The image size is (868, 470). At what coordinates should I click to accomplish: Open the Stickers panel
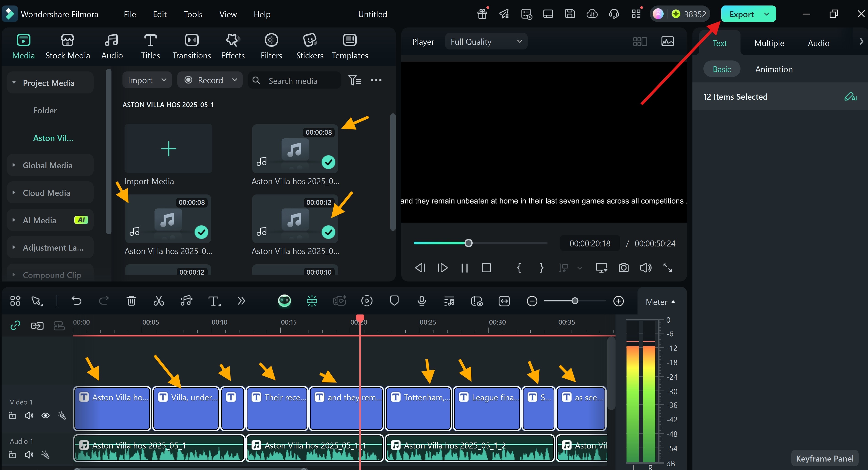pos(309,47)
